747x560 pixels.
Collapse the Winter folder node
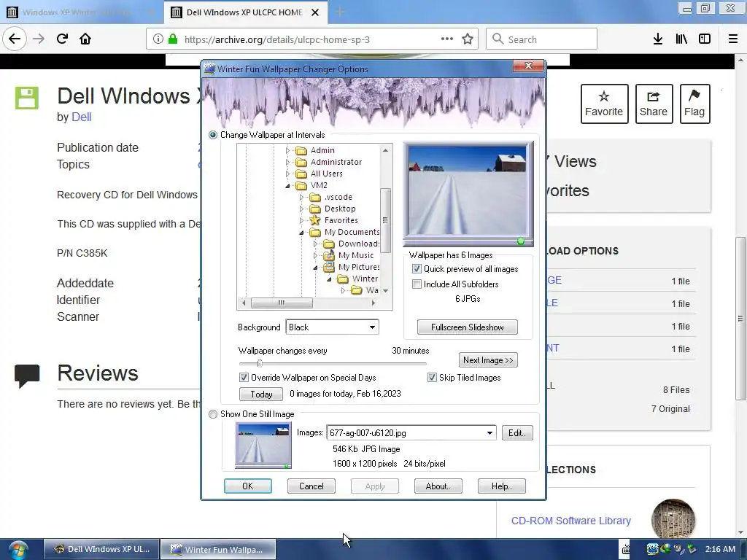pos(329,279)
